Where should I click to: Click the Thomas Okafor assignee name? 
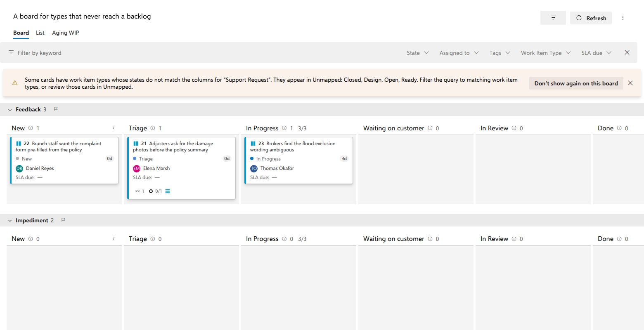277,168
